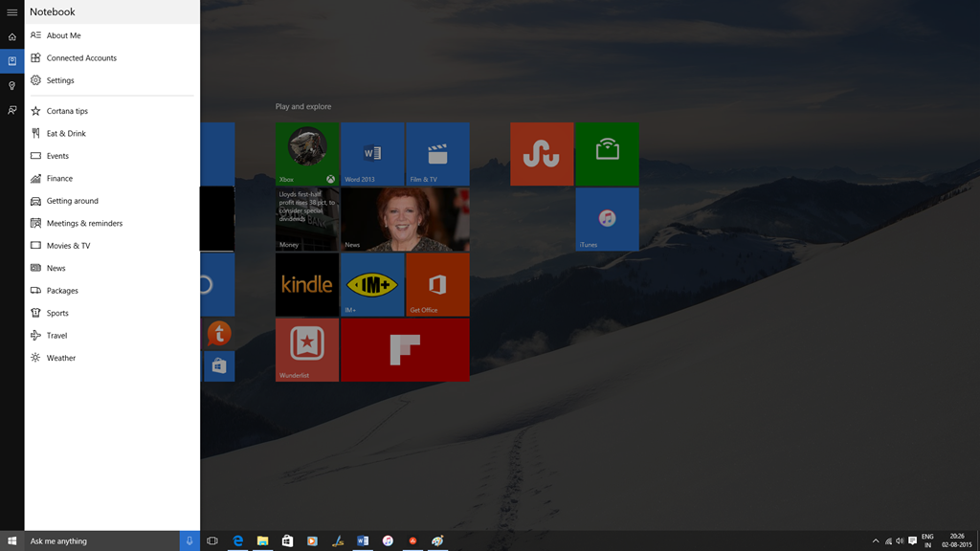Open the StumbleUpon tile
This screenshot has height=551, width=980.
[x=542, y=154]
